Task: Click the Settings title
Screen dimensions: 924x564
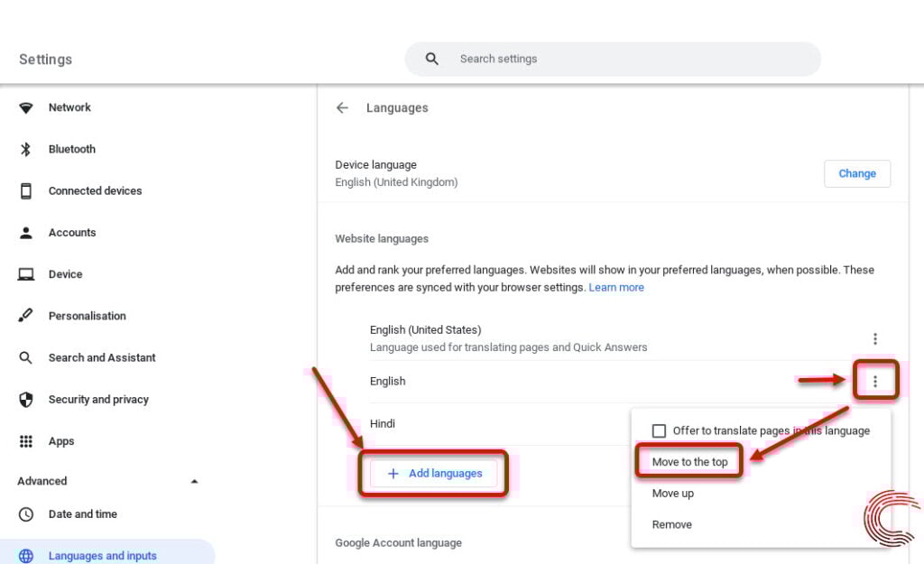Action: click(x=45, y=60)
